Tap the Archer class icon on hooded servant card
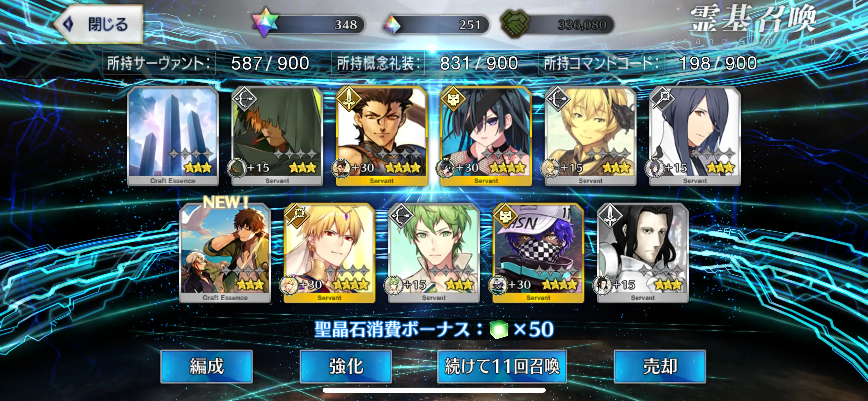The image size is (868, 401). point(244,98)
